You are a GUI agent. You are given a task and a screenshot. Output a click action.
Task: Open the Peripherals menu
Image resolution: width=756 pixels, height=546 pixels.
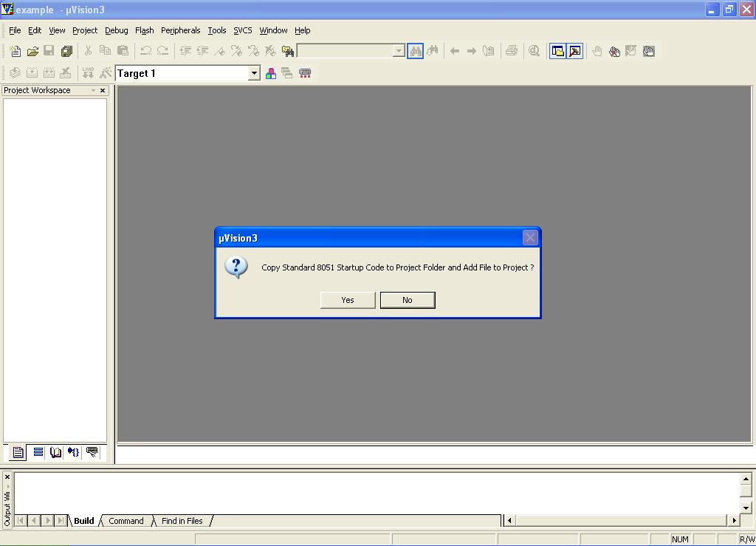point(180,30)
